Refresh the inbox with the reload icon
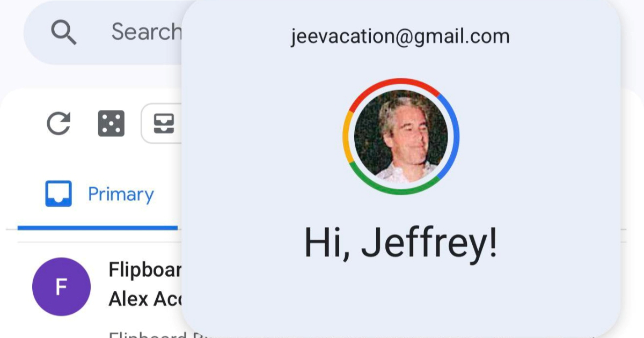Image resolution: width=644 pixels, height=338 pixels. [58, 123]
